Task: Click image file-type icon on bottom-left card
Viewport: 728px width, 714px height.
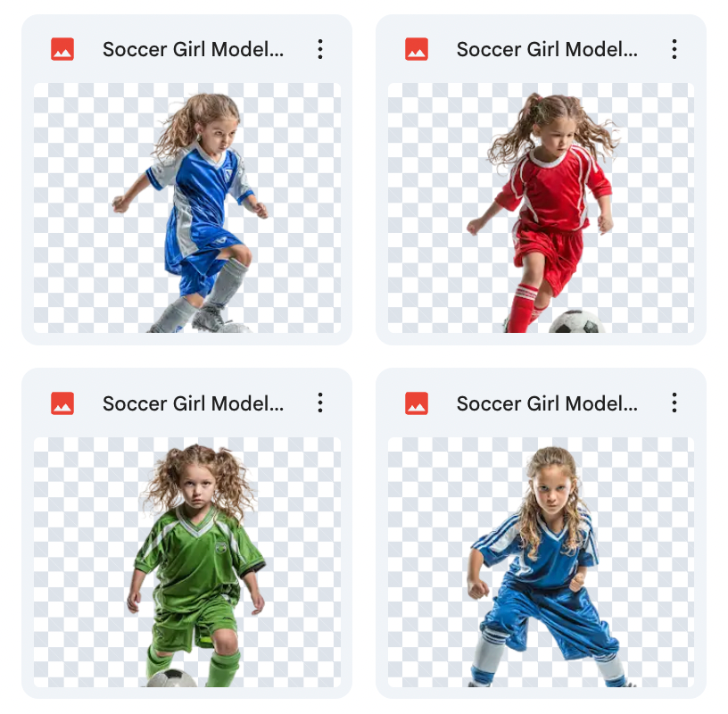Action: 62,403
